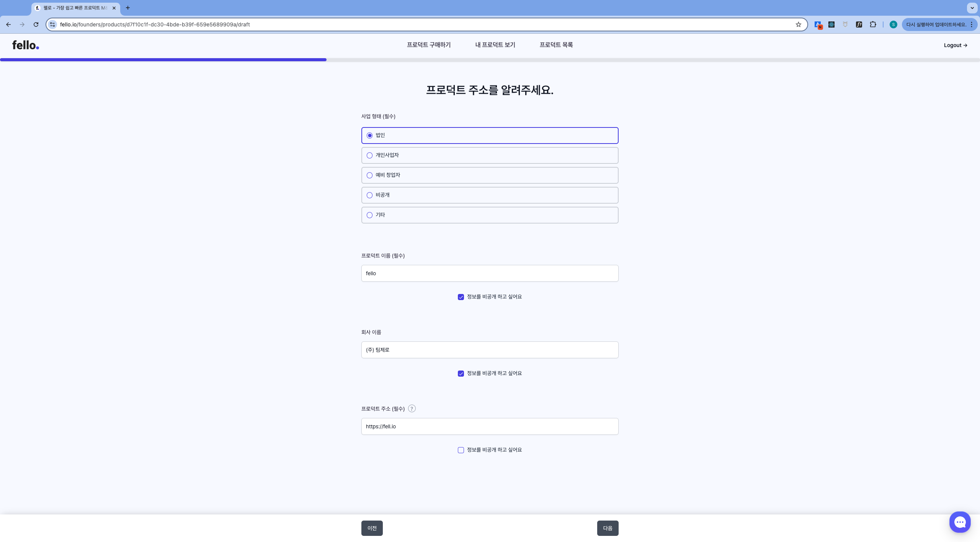Click the fello. logo
The height and width of the screenshot is (542, 980).
[x=26, y=45]
